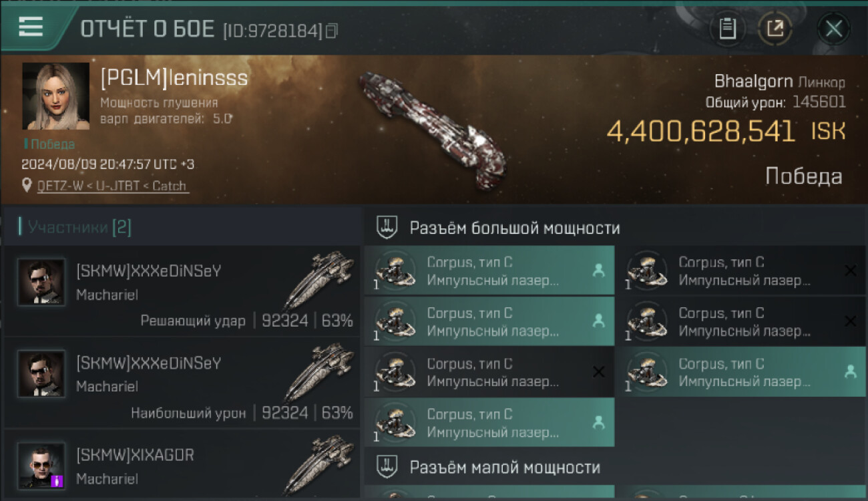868x501 pixels.
Task: Click person icon on highlighted right-column Corpus module
Action: click(x=850, y=372)
